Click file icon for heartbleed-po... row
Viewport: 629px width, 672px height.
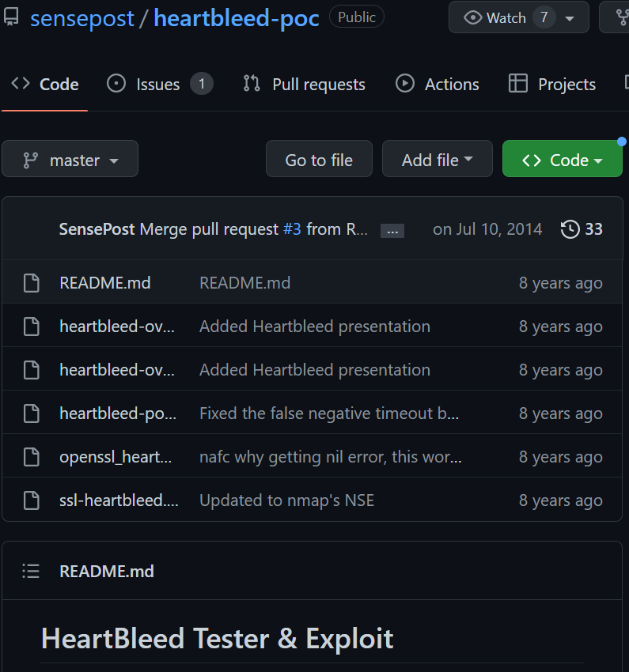click(x=32, y=413)
